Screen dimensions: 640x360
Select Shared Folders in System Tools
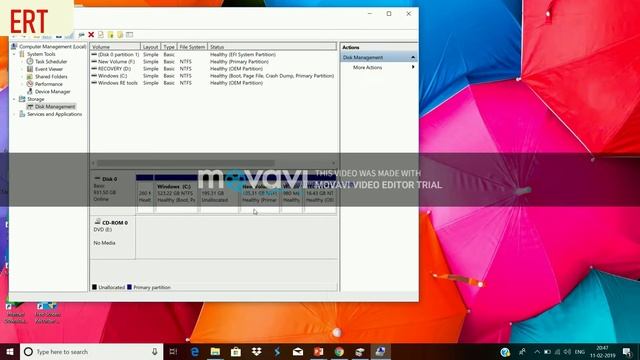[51, 77]
